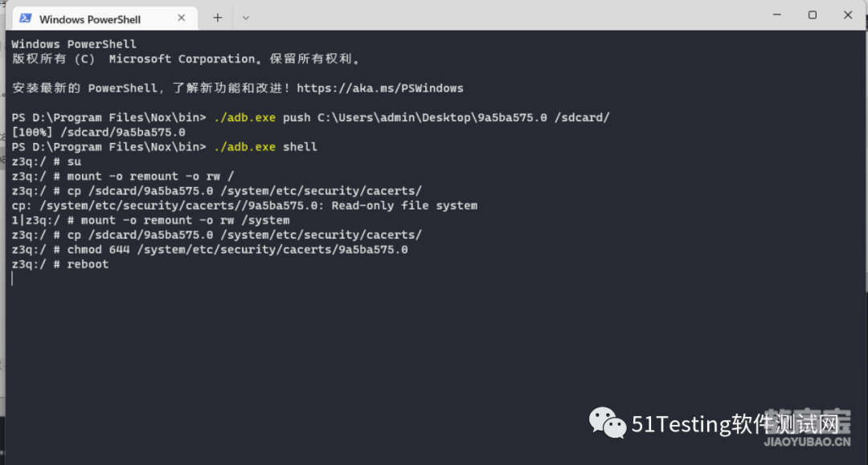This screenshot has width=868, height=465.
Task: Close the terminal window
Action: pos(848,15)
